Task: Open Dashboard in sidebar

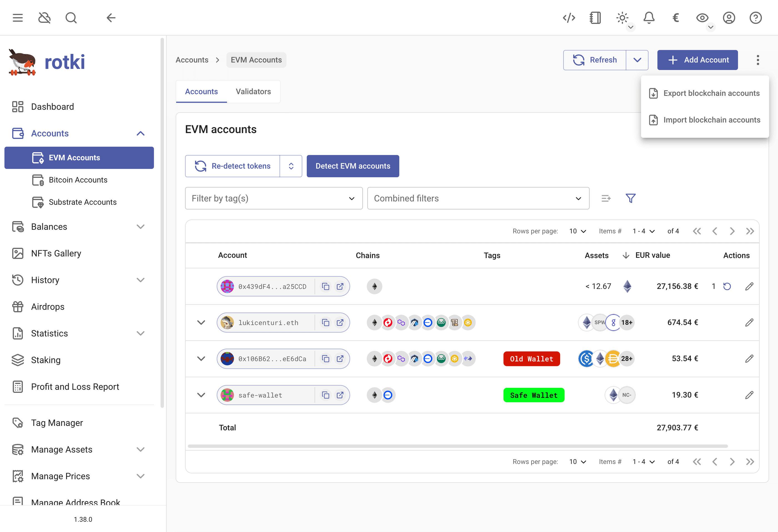Action: [79, 106]
